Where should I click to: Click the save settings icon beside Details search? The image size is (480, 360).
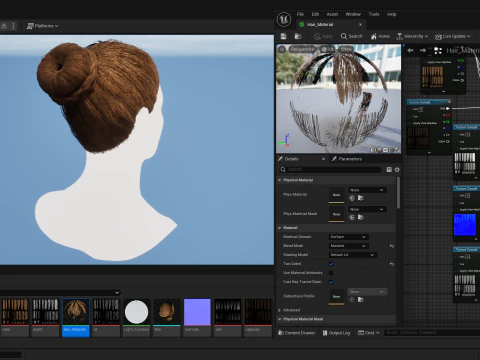[389, 170]
